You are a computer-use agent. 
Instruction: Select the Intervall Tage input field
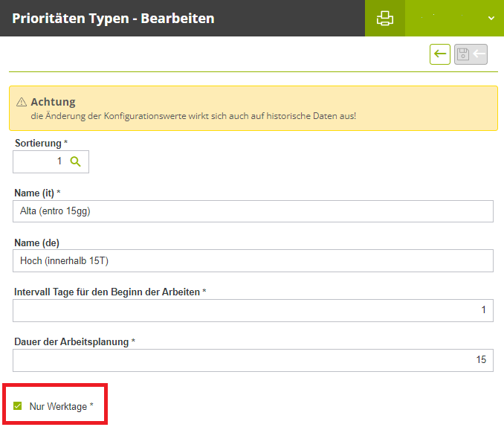tap(253, 310)
